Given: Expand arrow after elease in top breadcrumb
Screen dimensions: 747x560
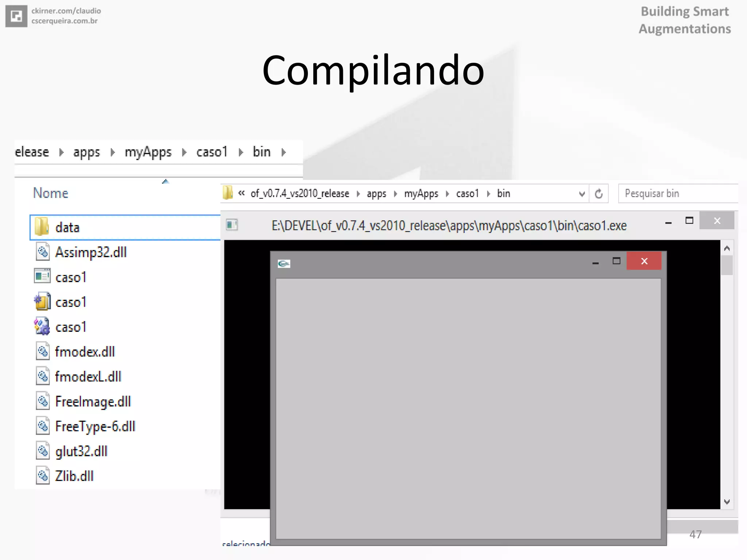Looking at the screenshot, I should coord(61,152).
